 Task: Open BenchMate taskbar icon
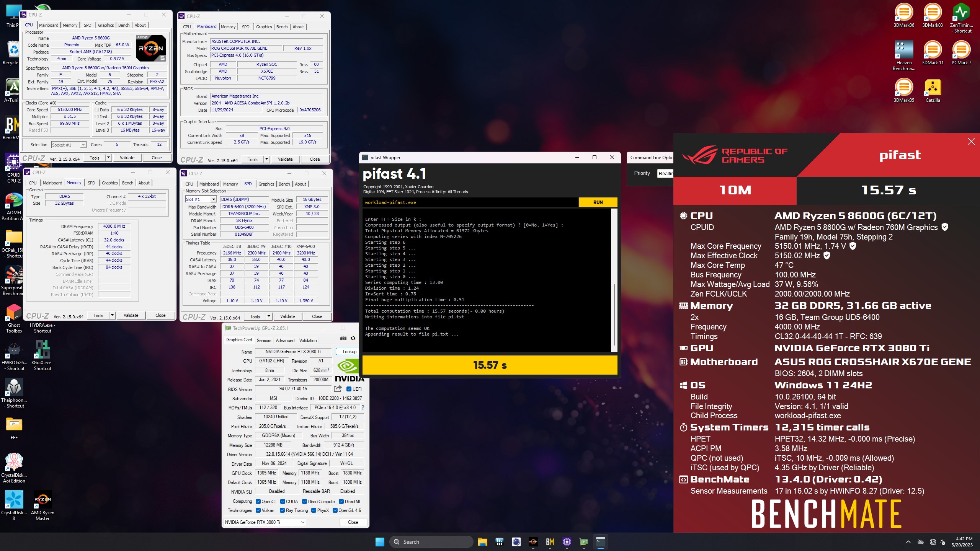[550, 542]
